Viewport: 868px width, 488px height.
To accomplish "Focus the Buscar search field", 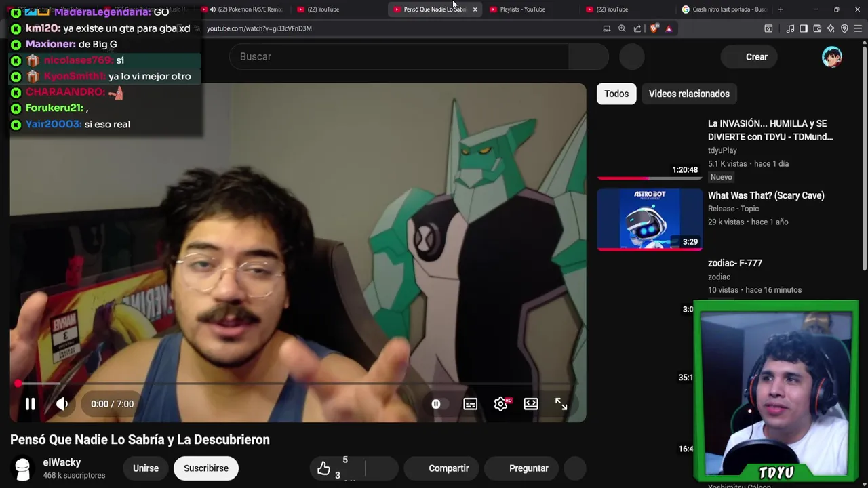I will 400,57.
